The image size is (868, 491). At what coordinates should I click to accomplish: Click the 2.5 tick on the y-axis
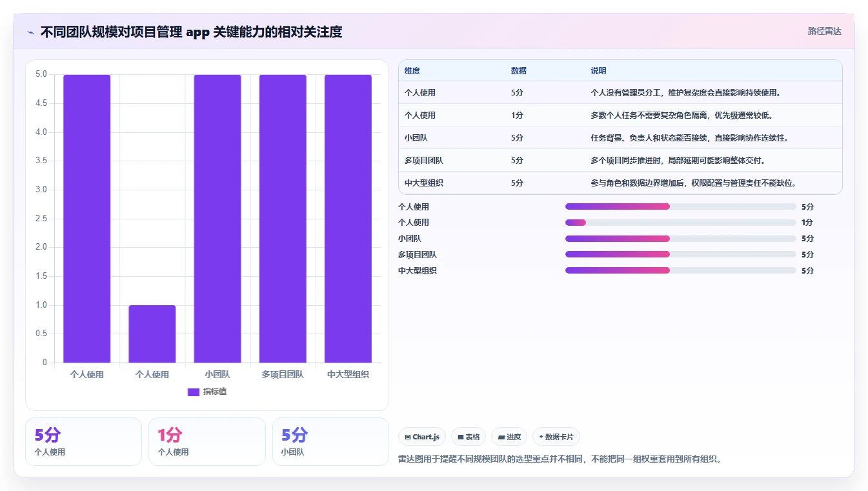(41, 219)
